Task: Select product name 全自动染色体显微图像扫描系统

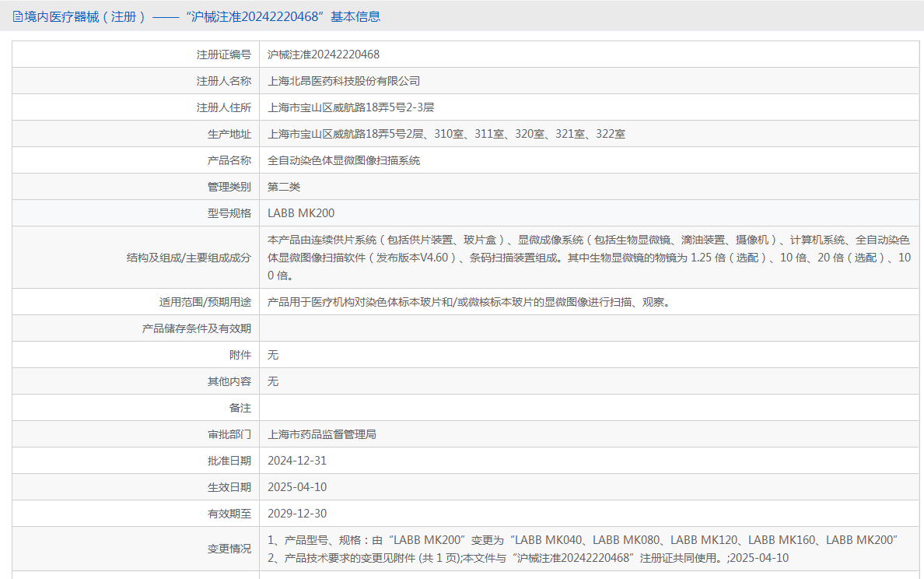Action: [344, 160]
